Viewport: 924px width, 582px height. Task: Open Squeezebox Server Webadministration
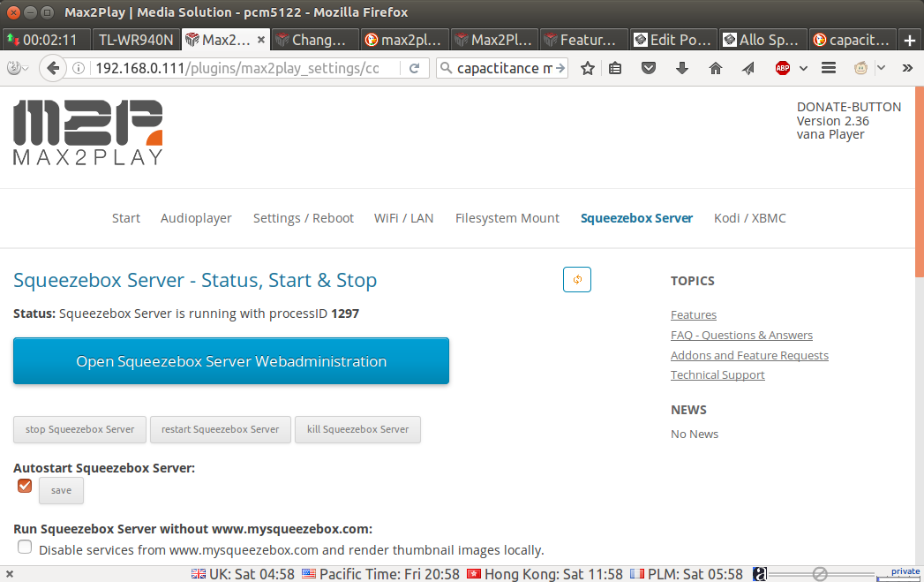[x=231, y=361]
